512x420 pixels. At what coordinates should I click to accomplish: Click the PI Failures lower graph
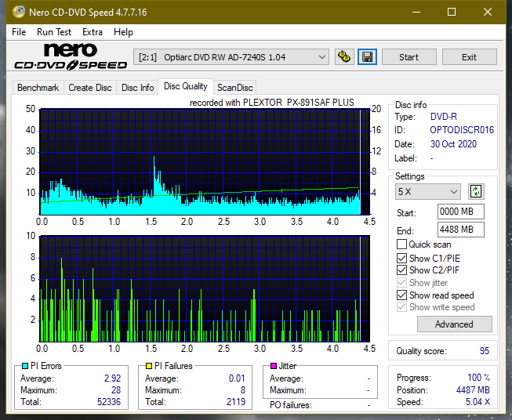(205, 288)
